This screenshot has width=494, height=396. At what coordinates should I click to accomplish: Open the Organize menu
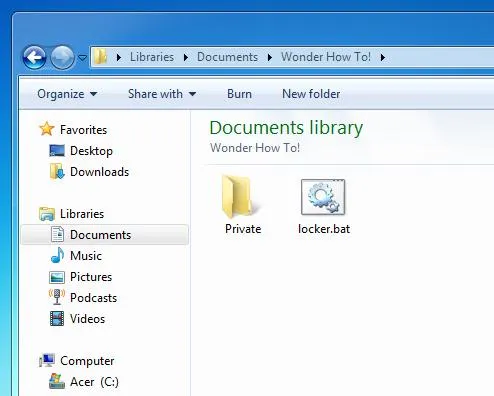(67, 94)
